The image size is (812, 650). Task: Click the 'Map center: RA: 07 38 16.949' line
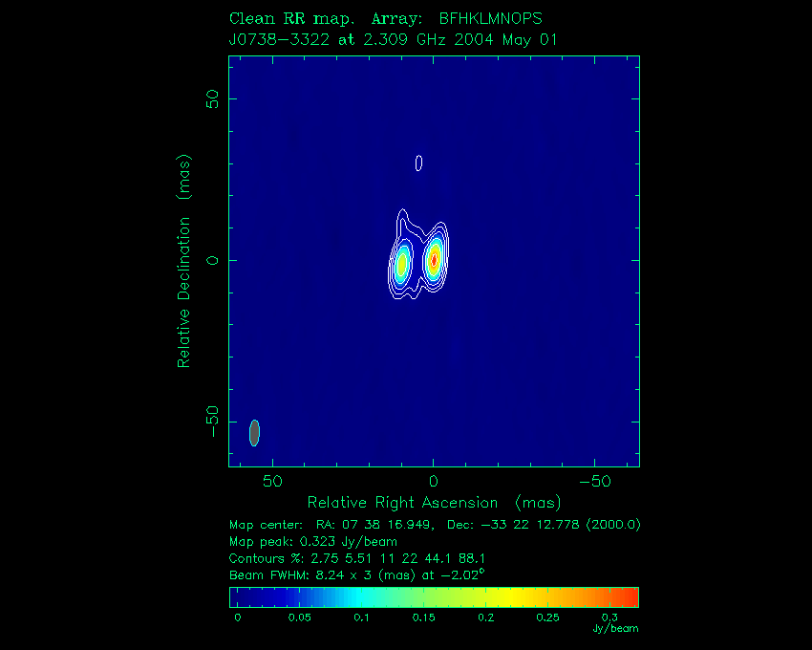(x=435, y=525)
